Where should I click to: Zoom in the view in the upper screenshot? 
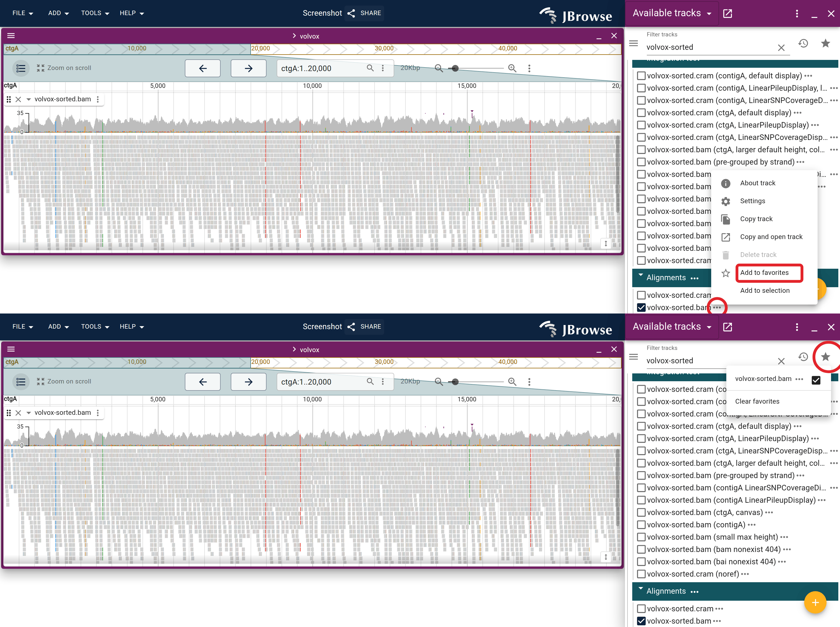(512, 68)
